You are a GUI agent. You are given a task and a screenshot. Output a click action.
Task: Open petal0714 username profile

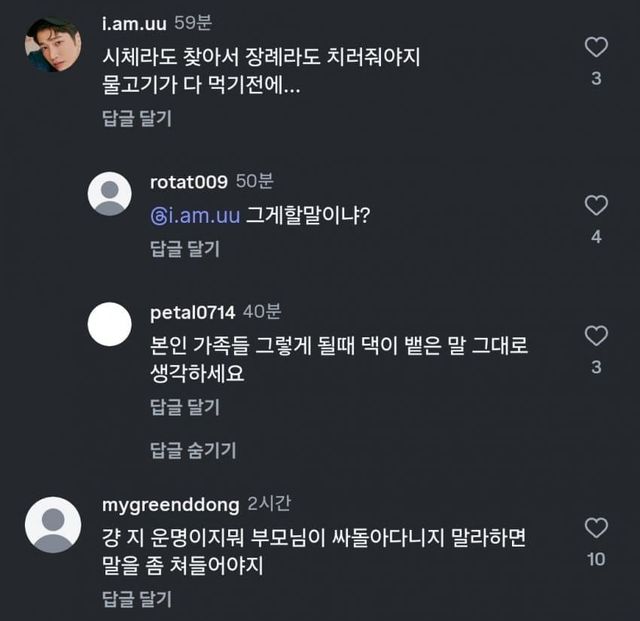pyautogui.click(x=192, y=311)
